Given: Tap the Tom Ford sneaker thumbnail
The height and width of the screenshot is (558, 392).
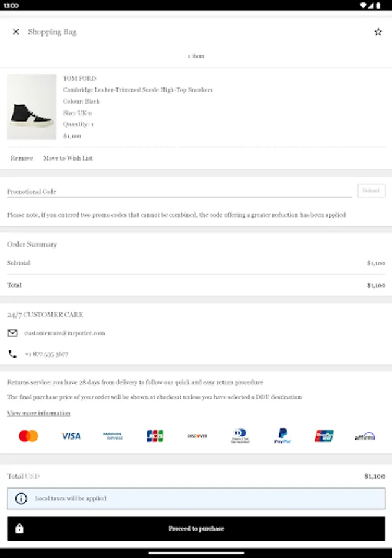Looking at the screenshot, I should tap(32, 107).
